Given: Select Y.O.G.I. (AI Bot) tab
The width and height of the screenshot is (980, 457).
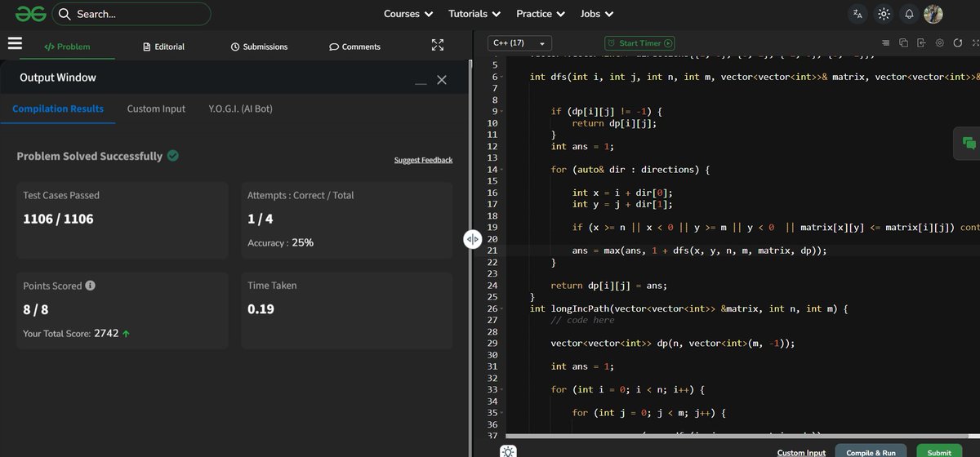Looking at the screenshot, I should (x=240, y=109).
